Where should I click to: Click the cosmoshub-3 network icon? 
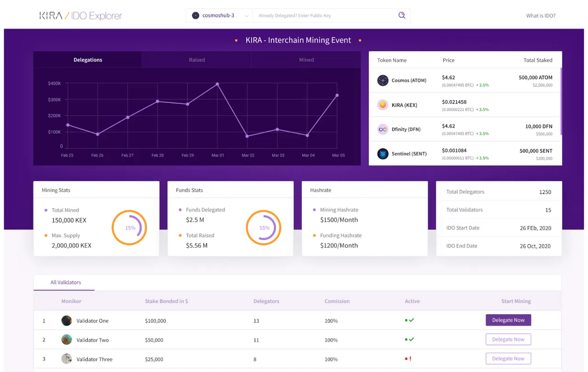pyautogui.click(x=196, y=16)
